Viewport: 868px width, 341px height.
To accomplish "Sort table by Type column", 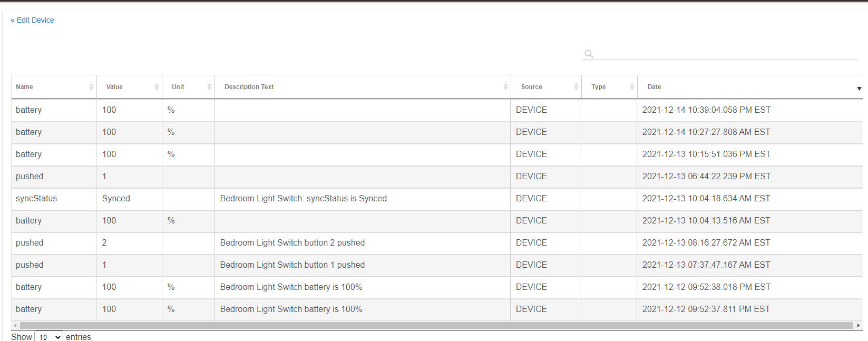I will 609,87.
